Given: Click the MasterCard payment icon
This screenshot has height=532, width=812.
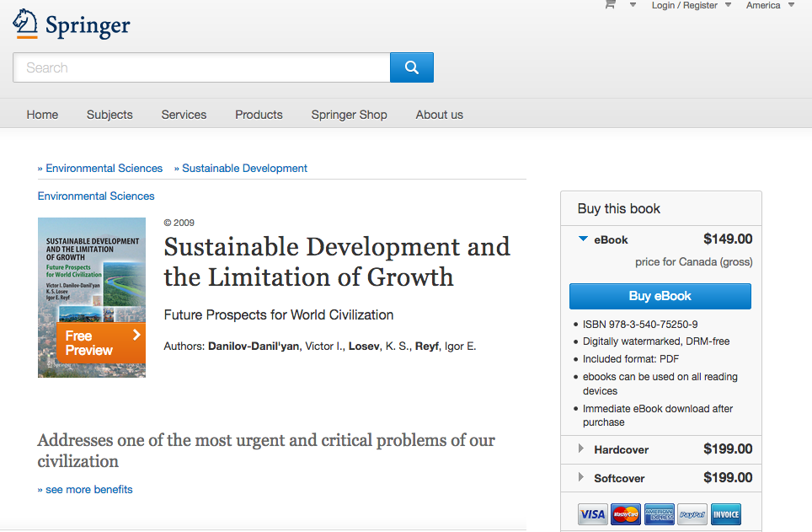Looking at the screenshot, I should [x=625, y=514].
